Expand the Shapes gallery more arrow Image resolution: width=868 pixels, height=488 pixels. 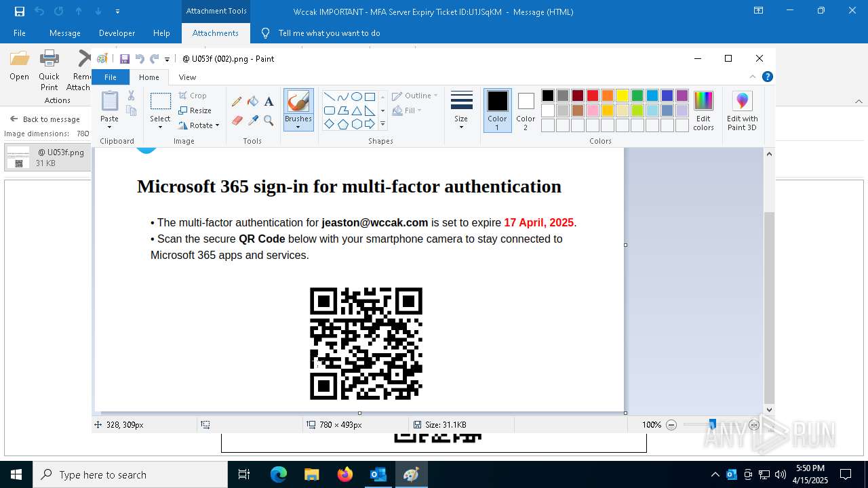point(382,124)
